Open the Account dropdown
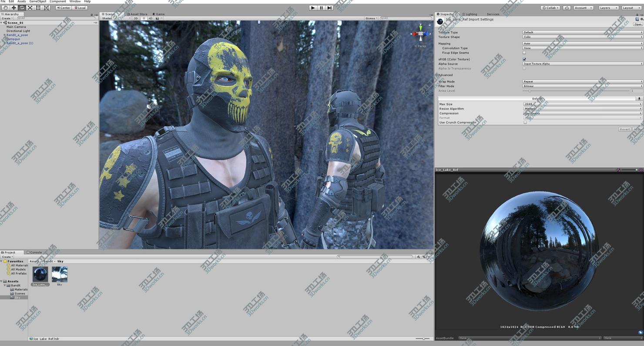 click(583, 8)
